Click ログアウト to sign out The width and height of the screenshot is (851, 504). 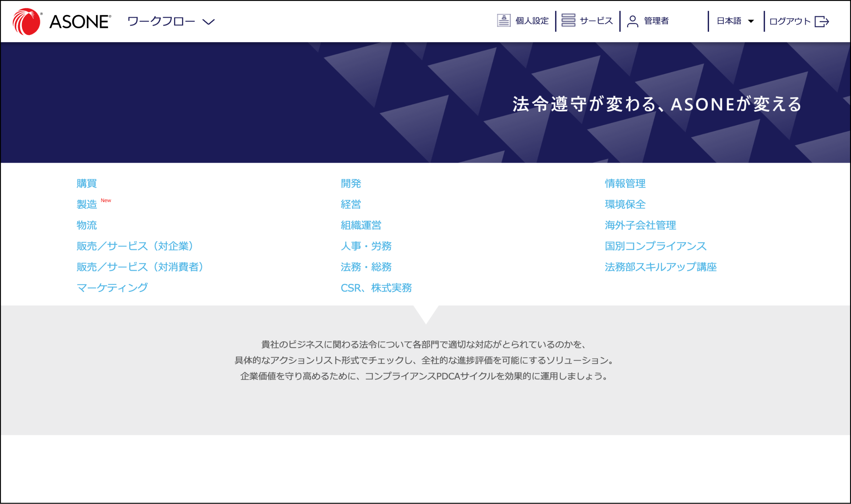coord(790,21)
